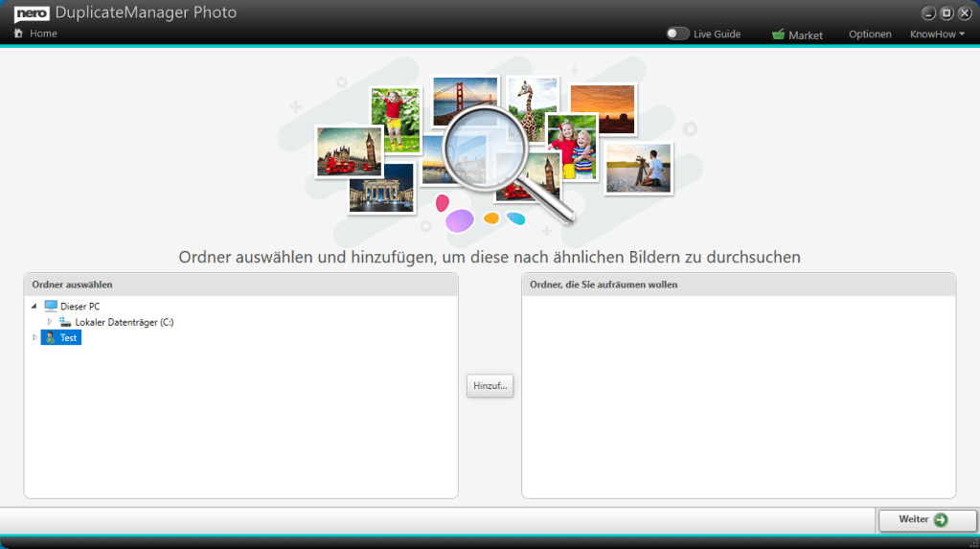The width and height of the screenshot is (980, 549).
Task: Select the Lokaler Datenträger (C:) drive icon
Action: 65,322
